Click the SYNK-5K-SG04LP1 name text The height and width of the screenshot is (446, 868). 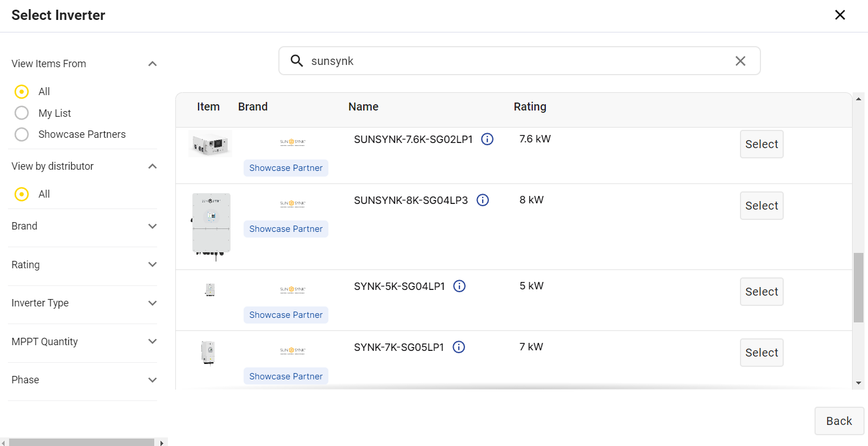[400, 286]
